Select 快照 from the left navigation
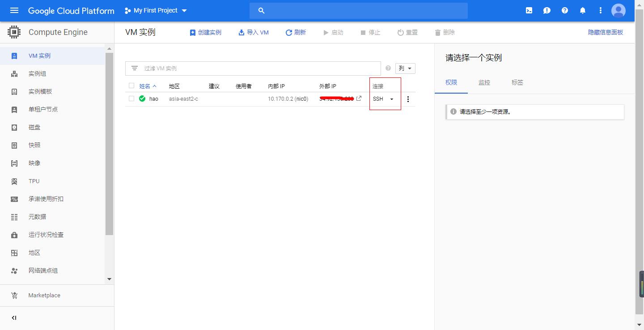This screenshot has width=644, height=330. point(34,145)
